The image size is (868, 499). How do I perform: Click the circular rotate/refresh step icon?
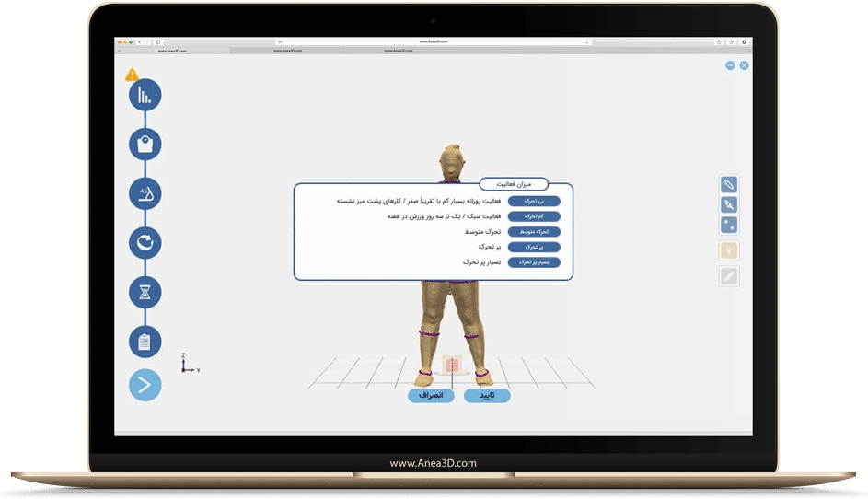coord(145,242)
